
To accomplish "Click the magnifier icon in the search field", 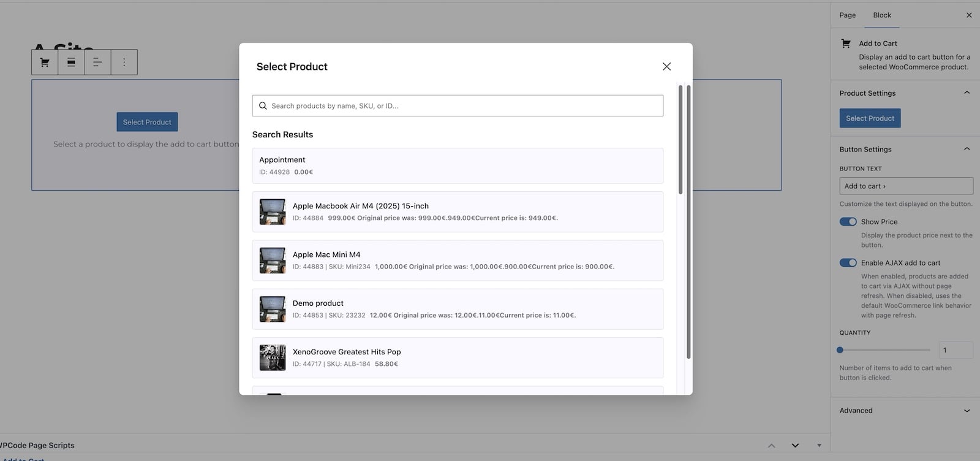I will coord(263,105).
